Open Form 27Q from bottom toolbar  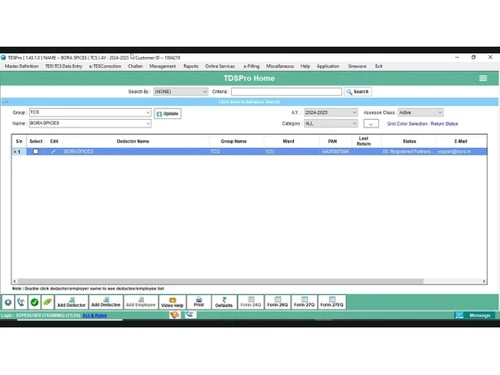[304, 302]
